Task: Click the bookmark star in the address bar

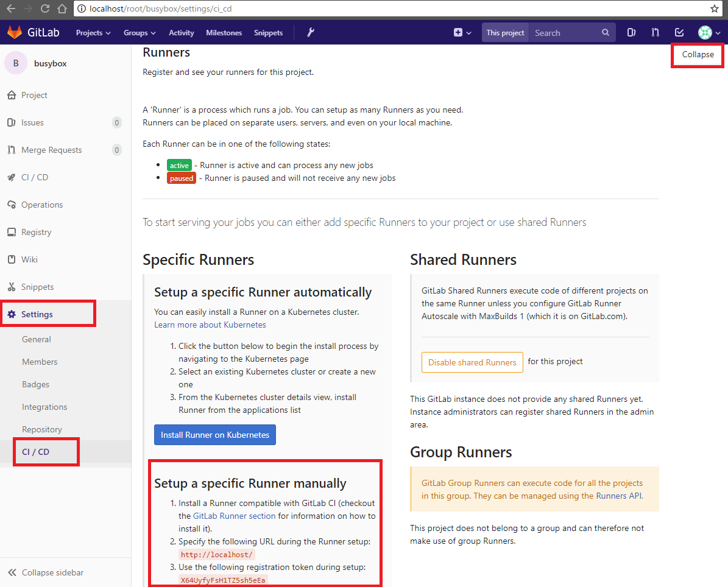Action: (x=714, y=9)
